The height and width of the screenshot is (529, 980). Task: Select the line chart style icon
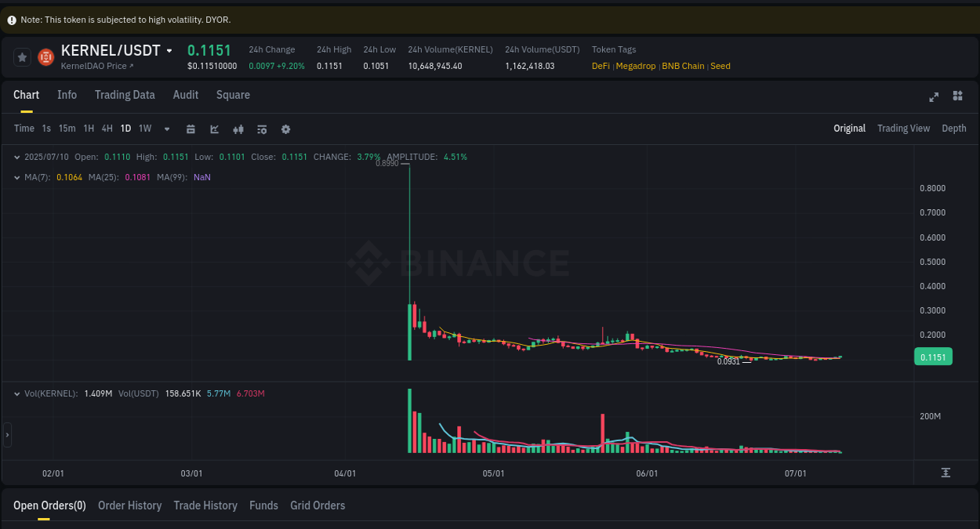(x=214, y=129)
